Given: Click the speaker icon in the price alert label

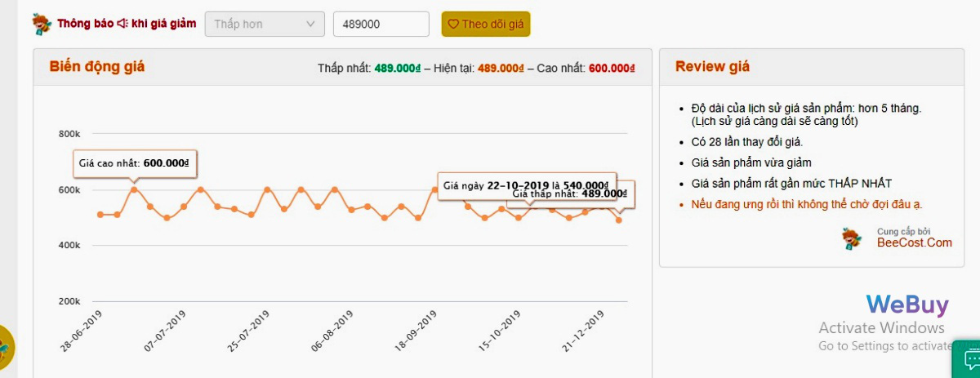Looking at the screenshot, I should 122,24.
